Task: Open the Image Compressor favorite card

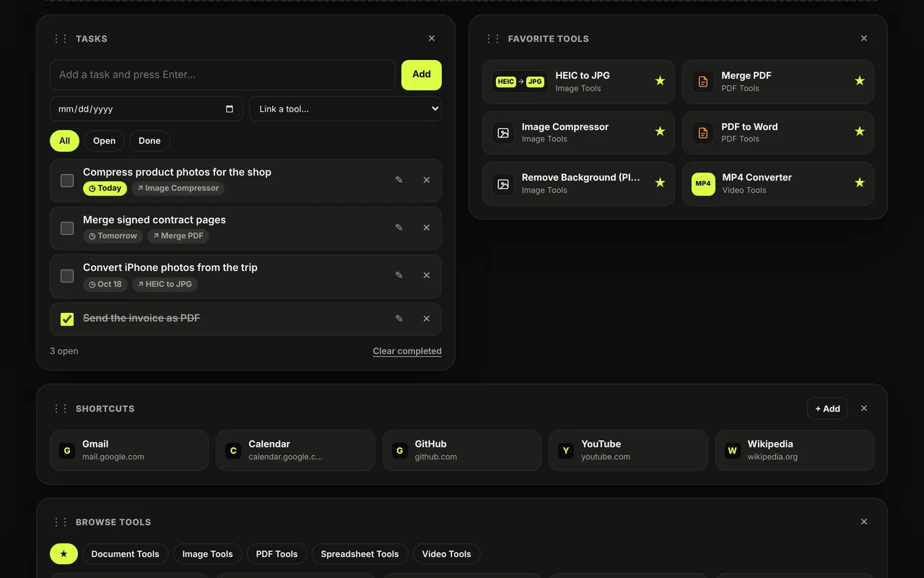Action: (x=578, y=133)
